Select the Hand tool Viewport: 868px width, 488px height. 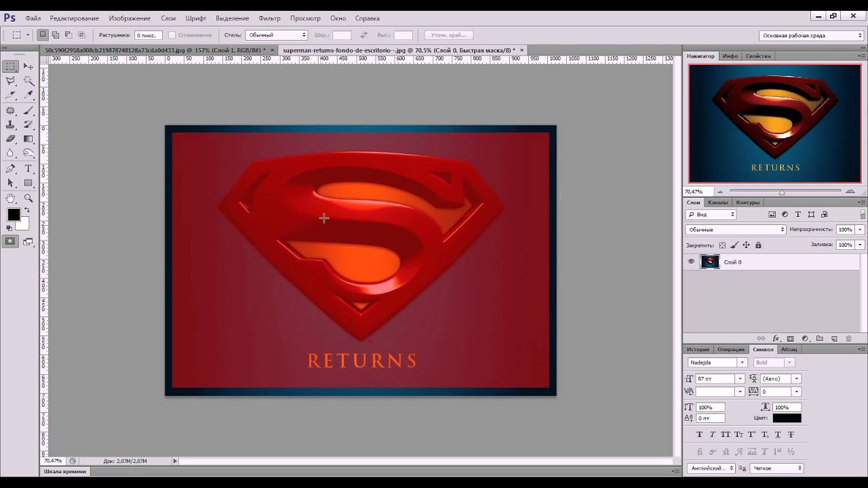point(10,198)
